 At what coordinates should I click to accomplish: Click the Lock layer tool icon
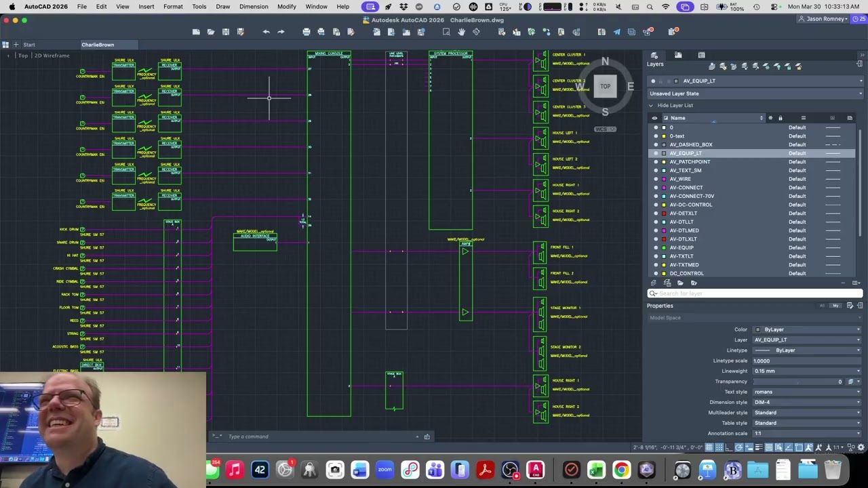788,66
